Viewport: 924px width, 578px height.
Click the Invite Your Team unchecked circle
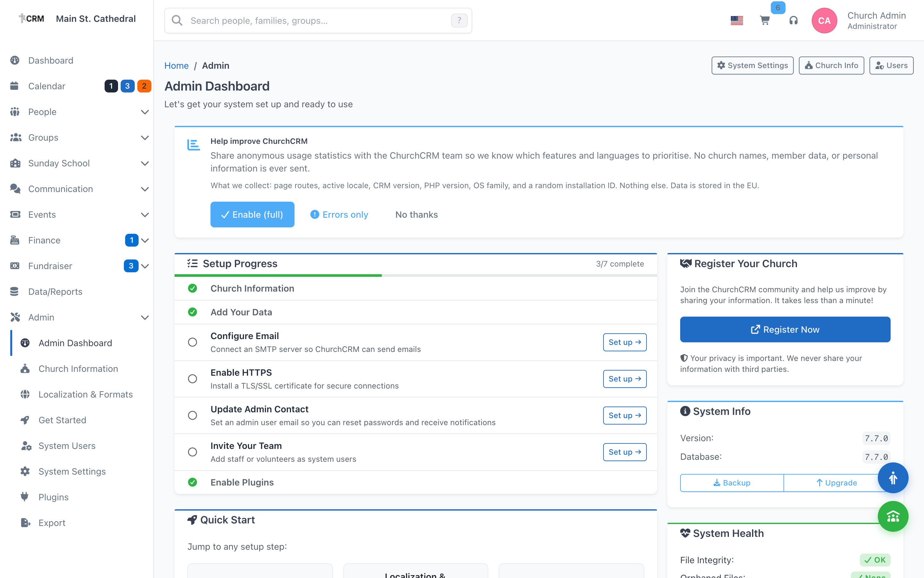[193, 452]
